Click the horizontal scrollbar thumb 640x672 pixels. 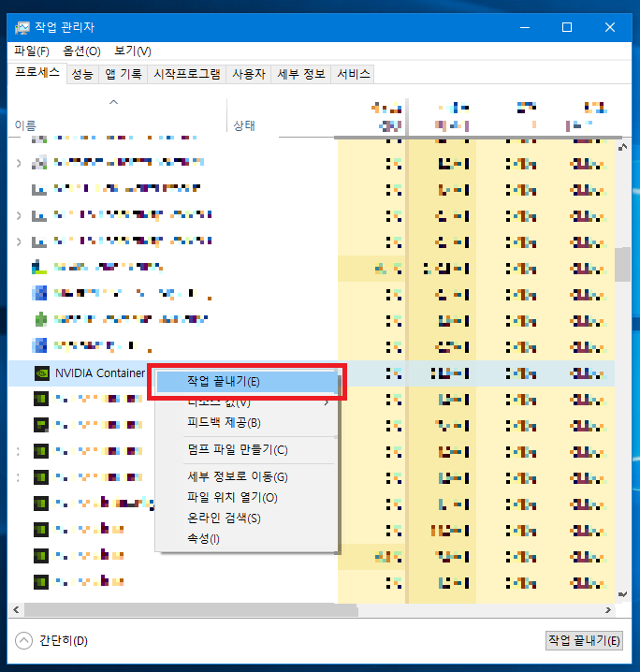[191, 610]
